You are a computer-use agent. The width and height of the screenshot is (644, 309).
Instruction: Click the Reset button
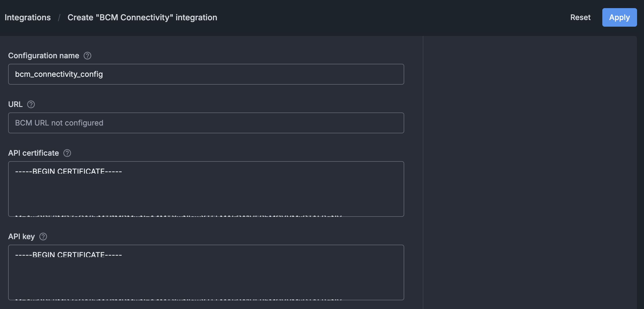(580, 17)
